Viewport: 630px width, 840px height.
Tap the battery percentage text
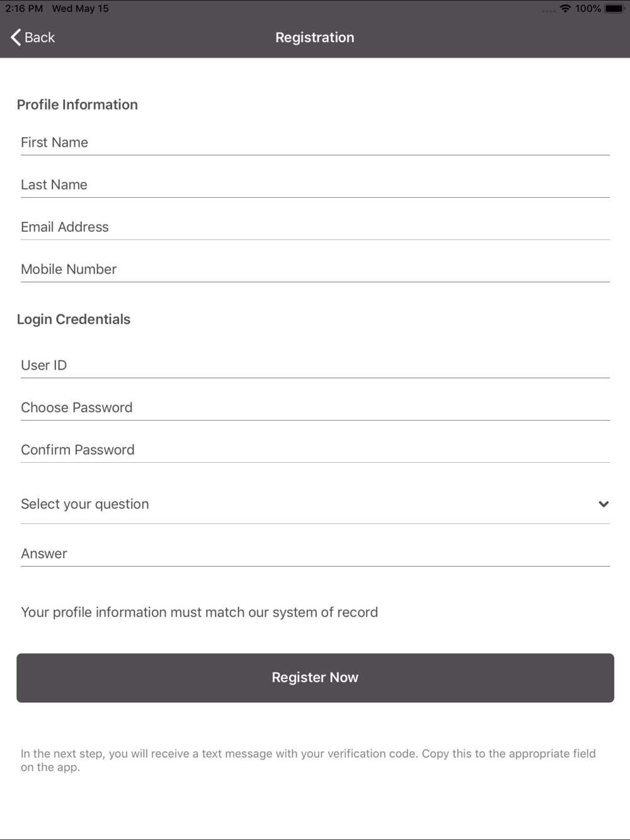[x=588, y=8]
